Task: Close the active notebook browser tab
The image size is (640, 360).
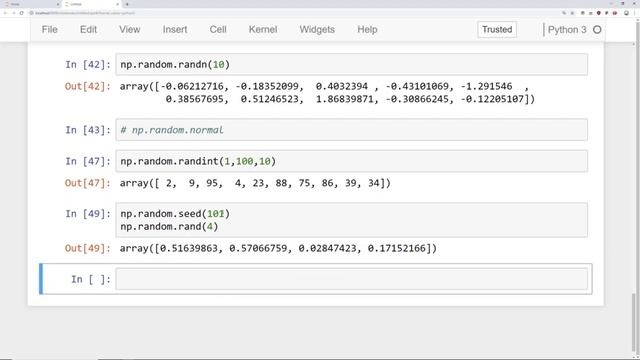Action: tap(118, 4)
